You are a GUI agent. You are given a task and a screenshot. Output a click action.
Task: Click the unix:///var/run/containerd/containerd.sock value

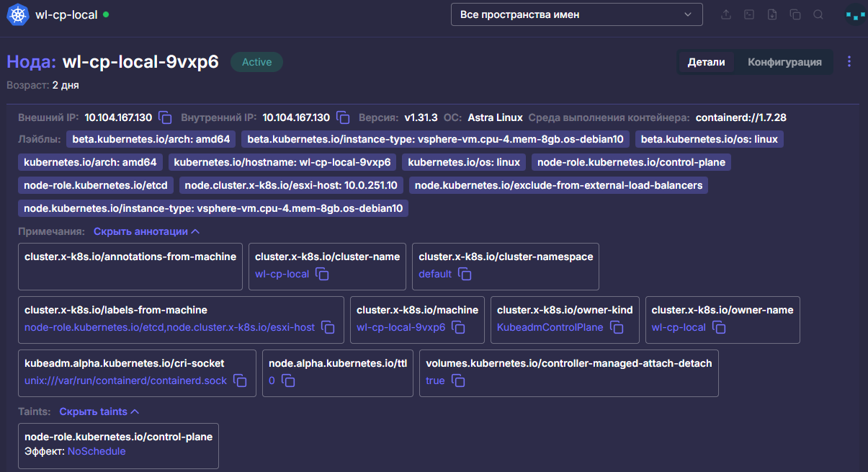(125, 381)
